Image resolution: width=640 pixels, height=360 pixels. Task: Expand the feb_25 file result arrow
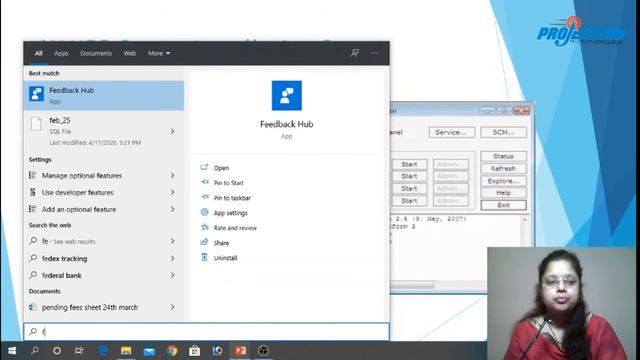point(173,131)
